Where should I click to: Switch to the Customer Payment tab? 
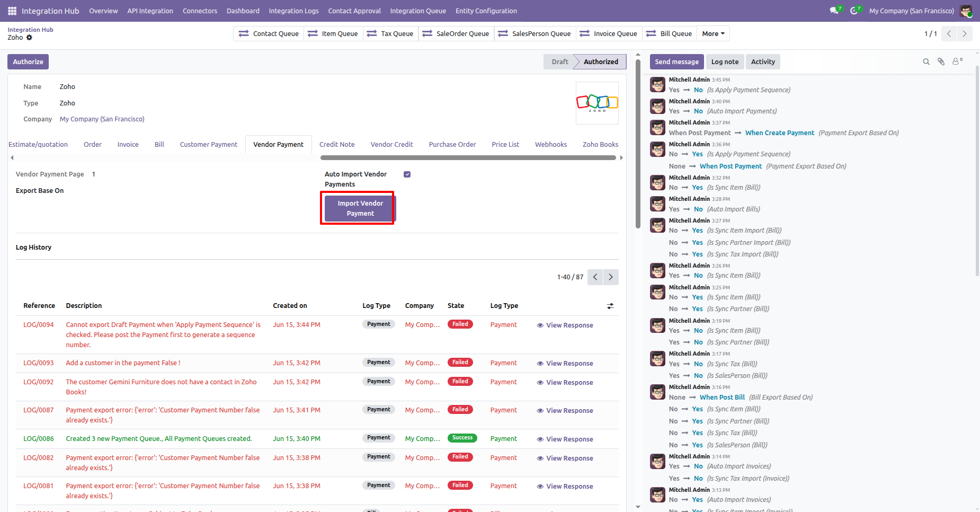[x=209, y=144]
